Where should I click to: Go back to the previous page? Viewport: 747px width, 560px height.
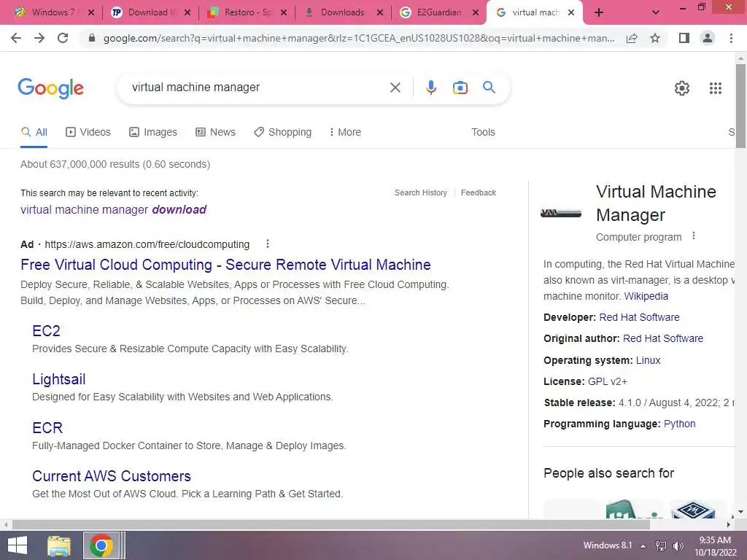click(16, 38)
